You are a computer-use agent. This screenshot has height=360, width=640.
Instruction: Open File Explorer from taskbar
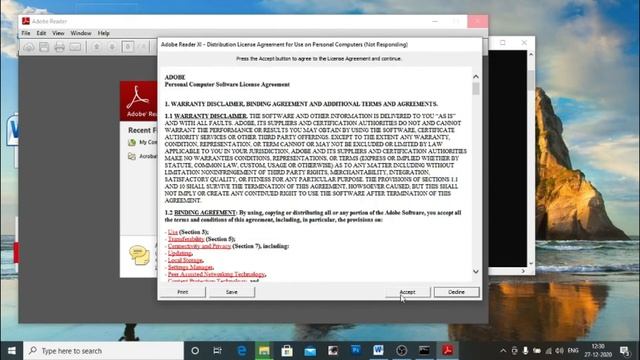264,351
